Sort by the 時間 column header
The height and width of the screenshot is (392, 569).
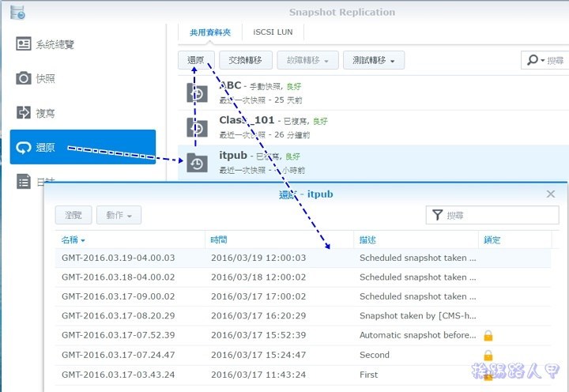point(280,240)
